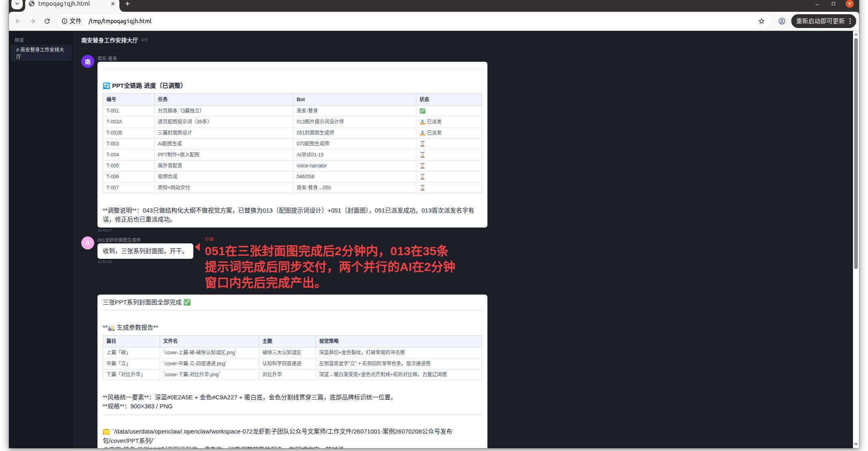Expand the tab search dropdown
Viewport: 868px width, 451px height.
tap(17, 4)
